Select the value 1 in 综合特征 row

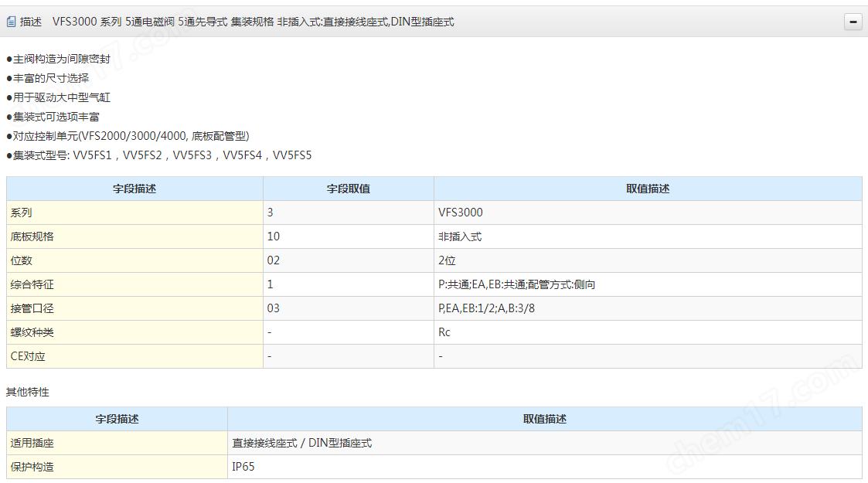click(348, 284)
